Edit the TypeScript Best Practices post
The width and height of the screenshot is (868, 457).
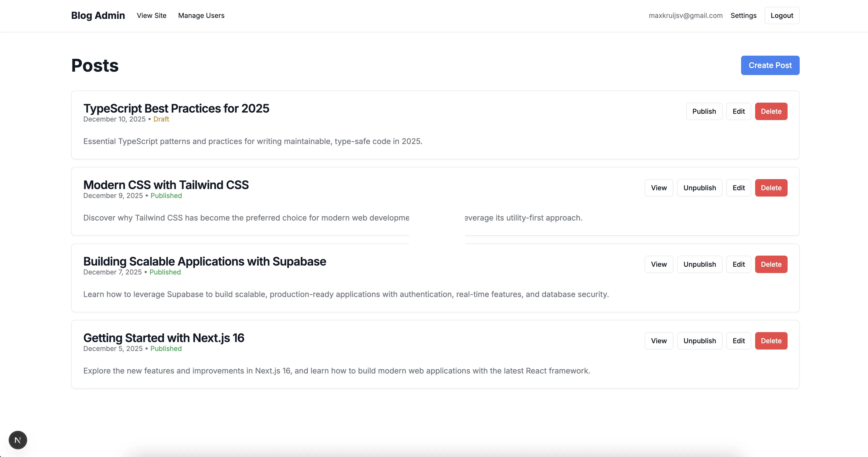pos(739,111)
